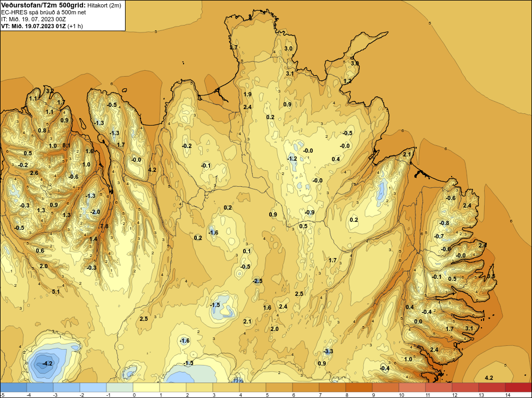Click the '7' label on the color scale
Screen dimensions: 532x398
tap(321, 395)
